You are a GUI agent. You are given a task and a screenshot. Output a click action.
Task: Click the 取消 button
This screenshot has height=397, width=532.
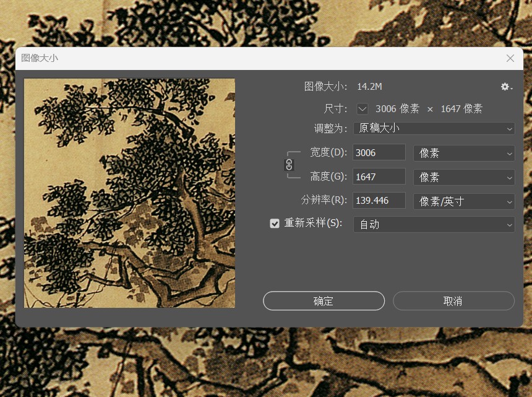[x=453, y=301]
